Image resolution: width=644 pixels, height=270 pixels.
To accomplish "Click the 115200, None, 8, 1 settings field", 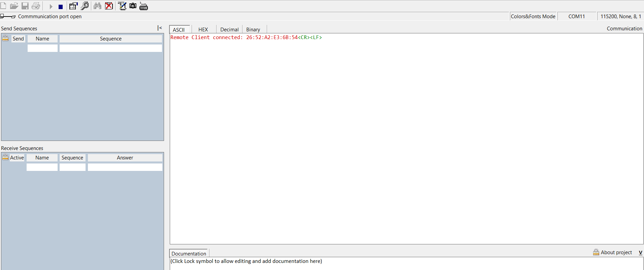I will coord(620,16).
